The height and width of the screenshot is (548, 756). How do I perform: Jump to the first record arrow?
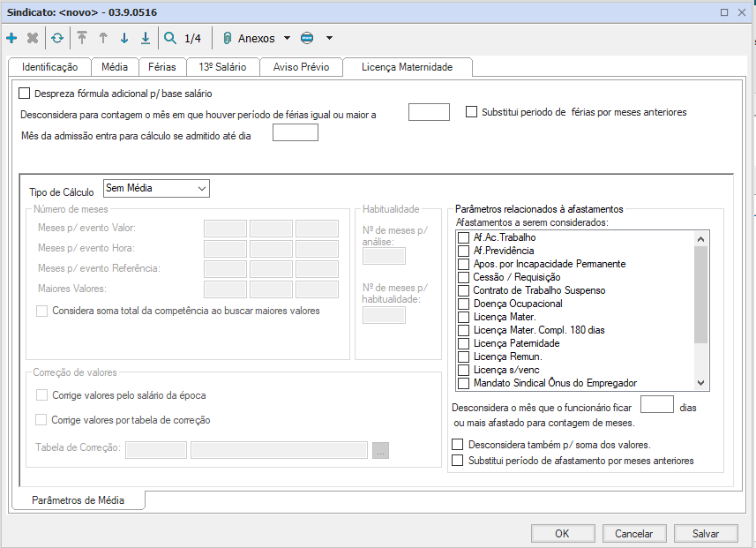82,39
